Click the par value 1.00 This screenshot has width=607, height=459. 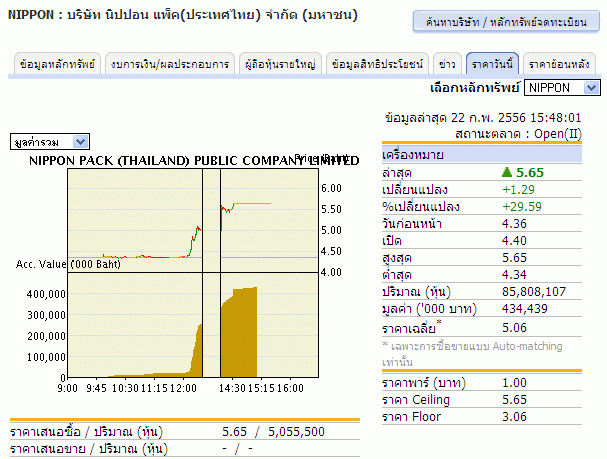point(514,383)
